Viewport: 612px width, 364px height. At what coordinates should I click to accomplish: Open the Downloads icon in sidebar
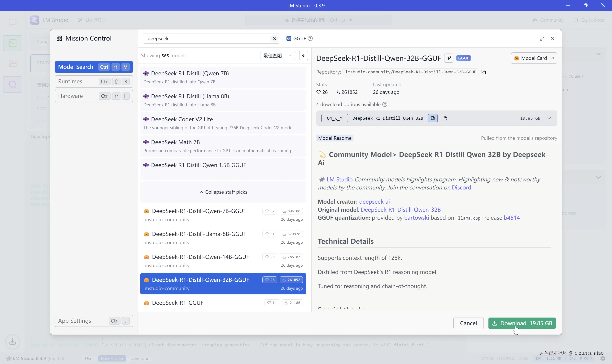point(12,341)
